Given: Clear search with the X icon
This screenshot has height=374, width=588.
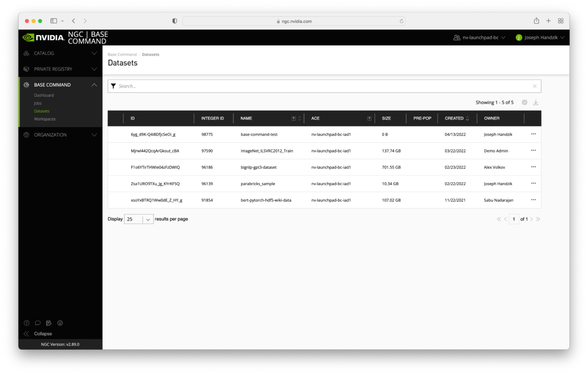Looking at the screenshot, I should pos(535,86).
